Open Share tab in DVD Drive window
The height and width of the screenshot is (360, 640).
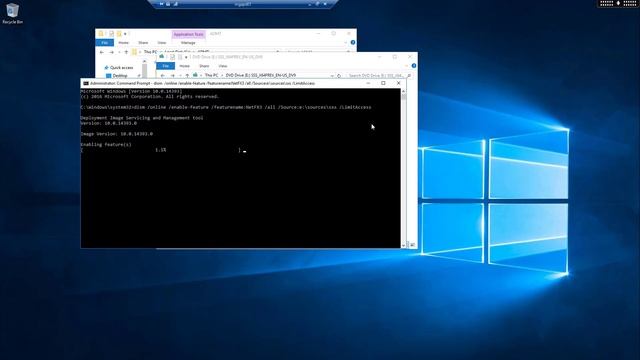tap(204, 66)
